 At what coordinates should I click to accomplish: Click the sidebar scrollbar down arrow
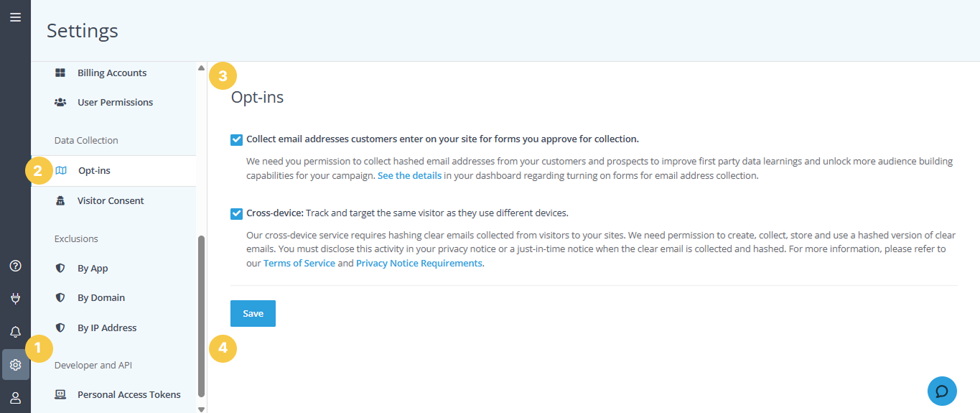[x=201, y=409]
